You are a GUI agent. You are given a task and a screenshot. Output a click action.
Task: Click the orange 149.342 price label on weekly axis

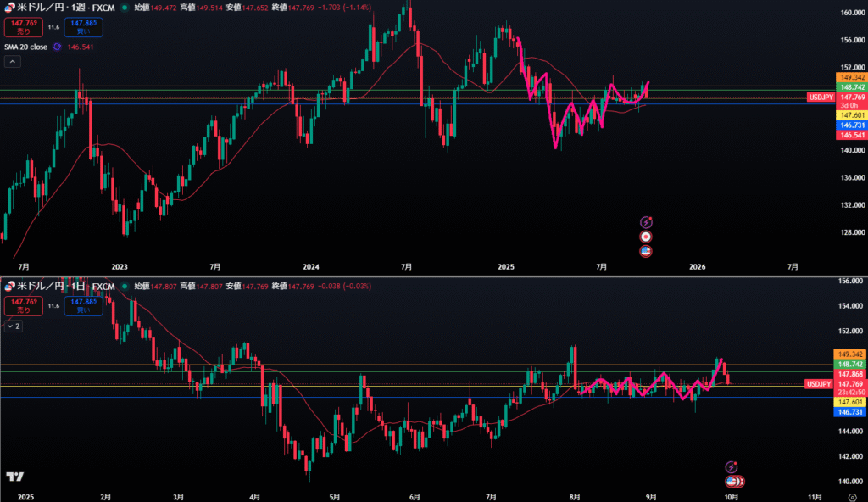pyautogui.click(x=850, y=78)
